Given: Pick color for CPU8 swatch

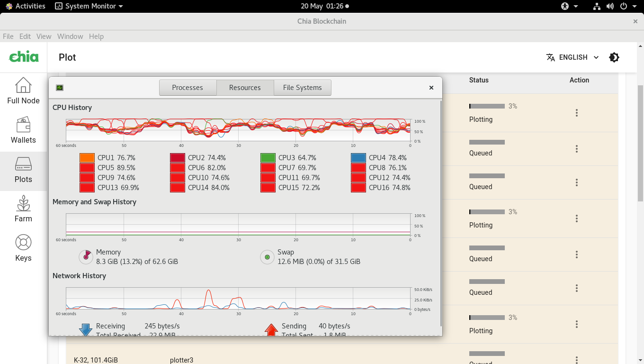Looking at the screenshot, I should [x=358, y=168].
